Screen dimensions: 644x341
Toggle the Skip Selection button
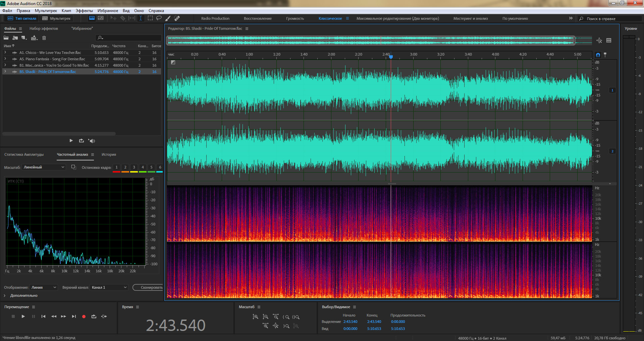pos(104,316)
